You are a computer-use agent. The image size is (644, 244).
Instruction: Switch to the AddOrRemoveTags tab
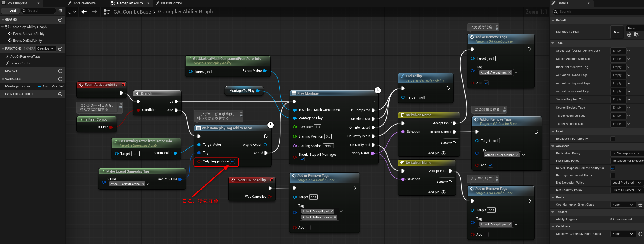(86, 3)
